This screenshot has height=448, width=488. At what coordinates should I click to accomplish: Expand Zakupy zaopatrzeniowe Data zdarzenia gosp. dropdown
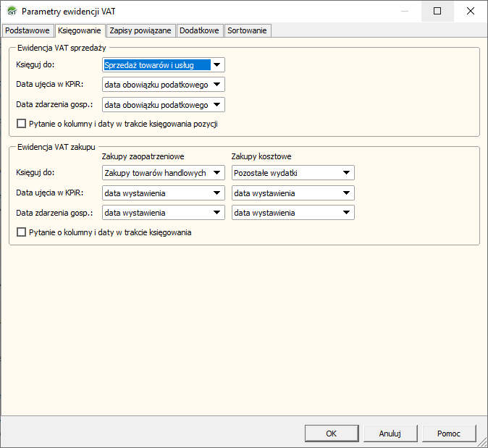tap(216, 213)
